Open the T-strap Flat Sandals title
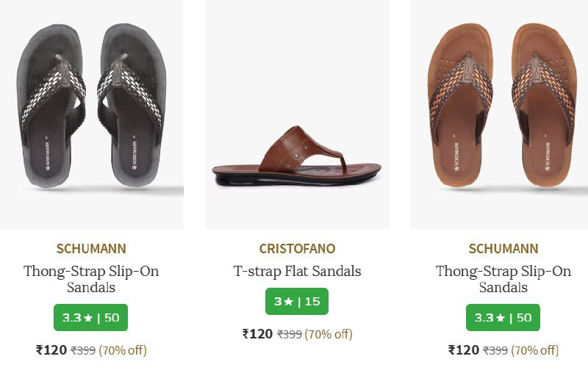The width and height of the screenshot is (588, 370). pos(297,271)
